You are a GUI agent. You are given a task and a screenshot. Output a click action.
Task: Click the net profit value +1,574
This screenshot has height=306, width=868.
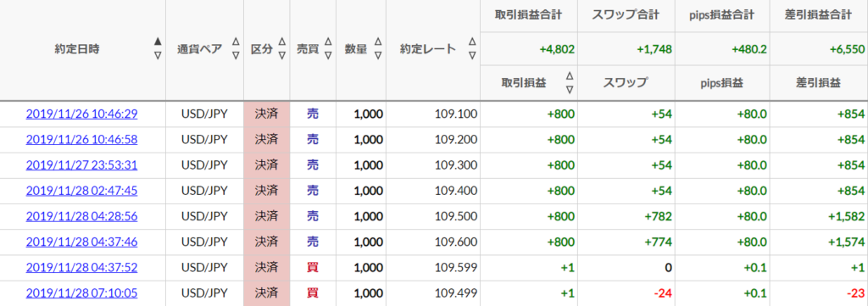click(x=847, y=242)
